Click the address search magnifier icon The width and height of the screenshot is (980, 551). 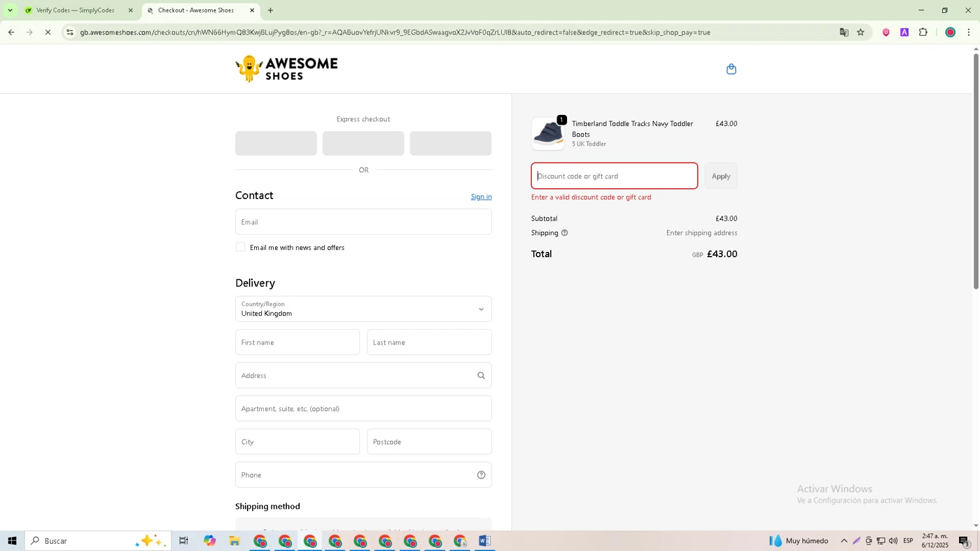[x=481, y=375]
